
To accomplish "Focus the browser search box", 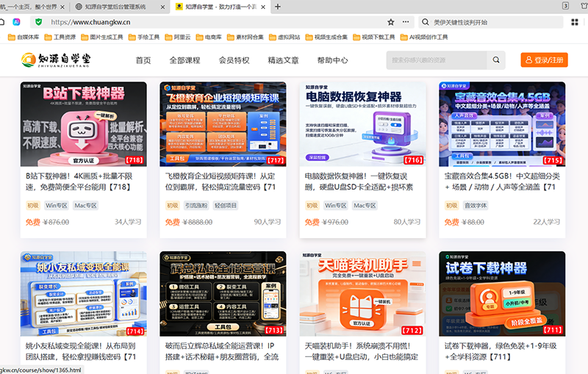I will [491, 22].
